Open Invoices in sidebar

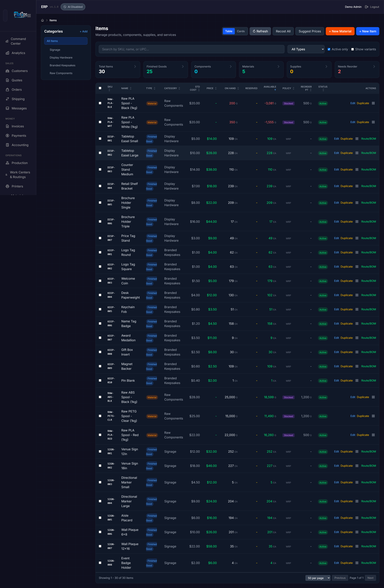[x=18, y=126]
